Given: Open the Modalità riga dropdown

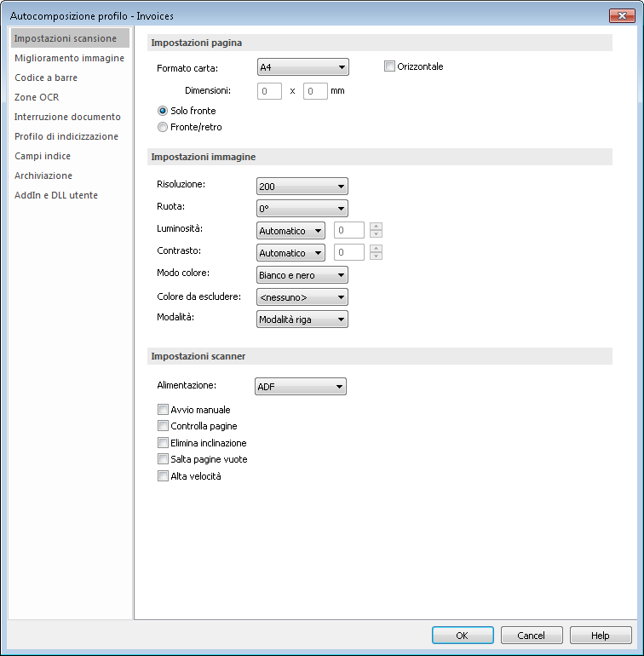Looking at the screenshot, I should [302, 319].
